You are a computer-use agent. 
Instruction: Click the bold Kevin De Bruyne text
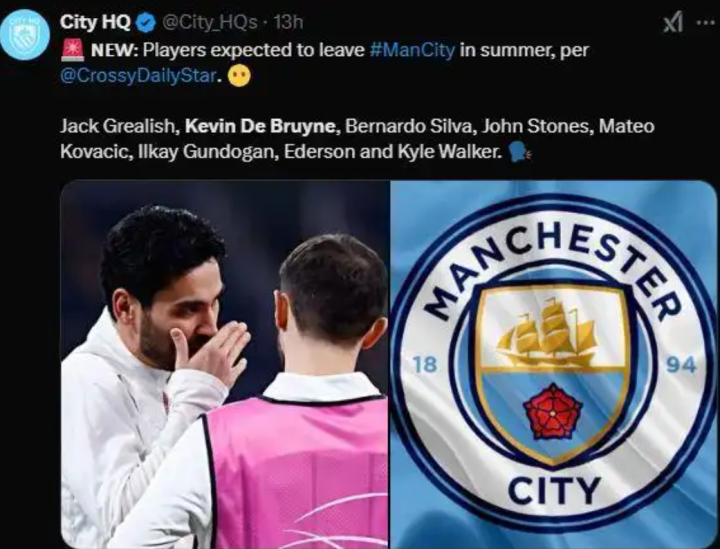[x=260, y=126]
